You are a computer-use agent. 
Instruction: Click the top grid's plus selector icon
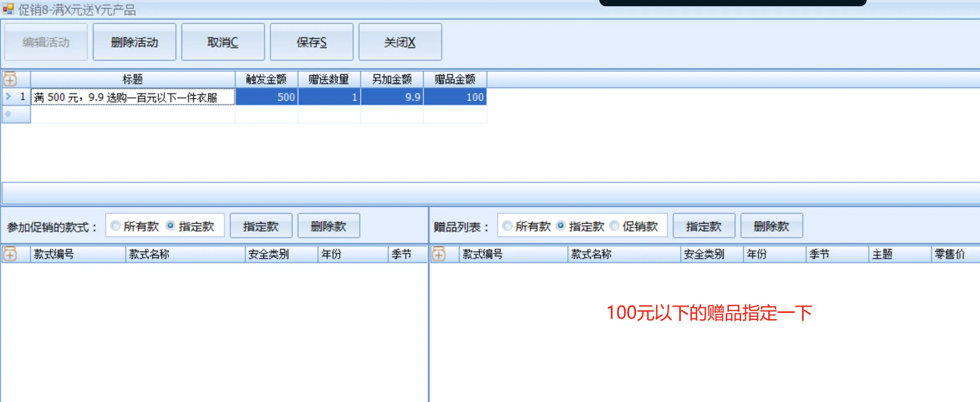click(x=10, y=79)
